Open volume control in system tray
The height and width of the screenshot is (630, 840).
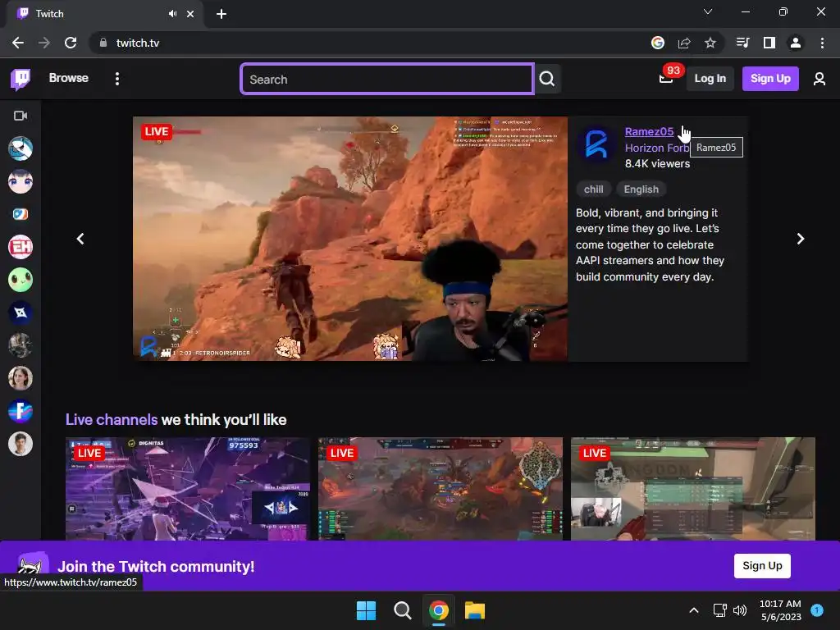pos(740,610)
